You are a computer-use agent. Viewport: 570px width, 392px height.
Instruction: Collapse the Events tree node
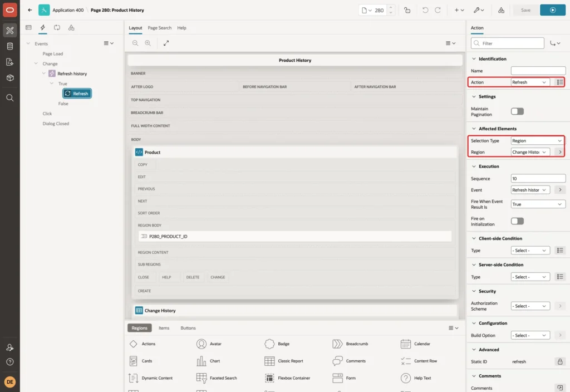pos(28,43)
